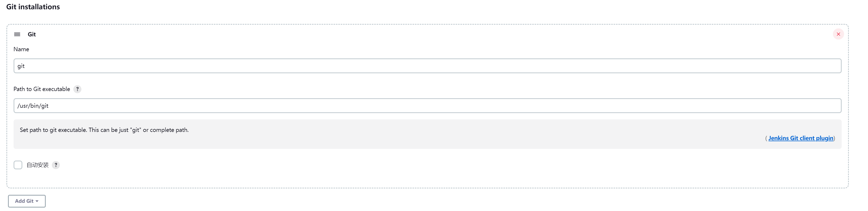
Task: Click the drag handle icon beside Git
Action: pyautogui.click(x=17, y=34)
